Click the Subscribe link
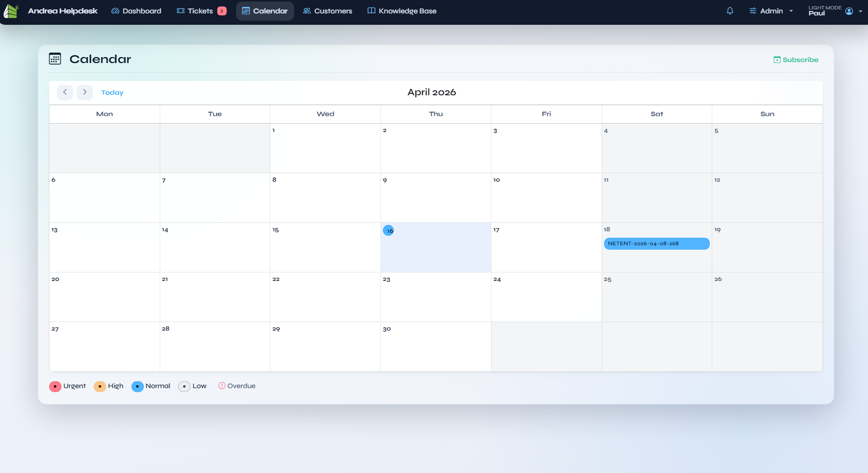Image resolution: width=868 pixels, height=473 pixels. (x=796, y=60)
